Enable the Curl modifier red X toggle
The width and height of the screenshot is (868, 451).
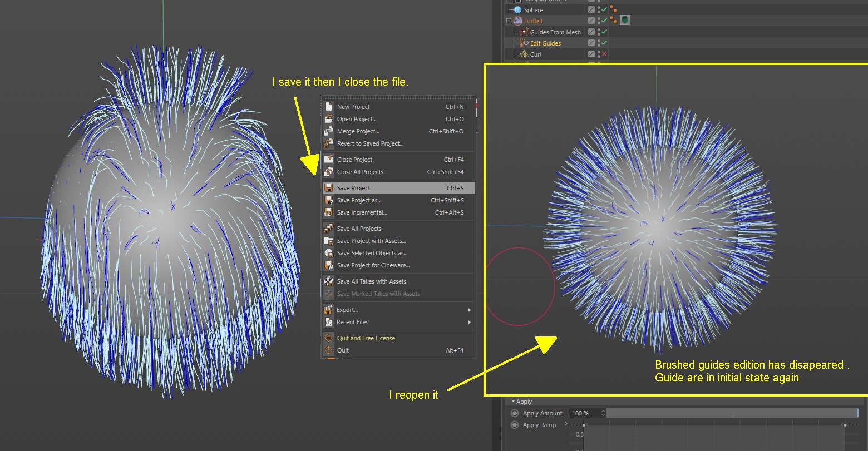(x=604, y=54)
